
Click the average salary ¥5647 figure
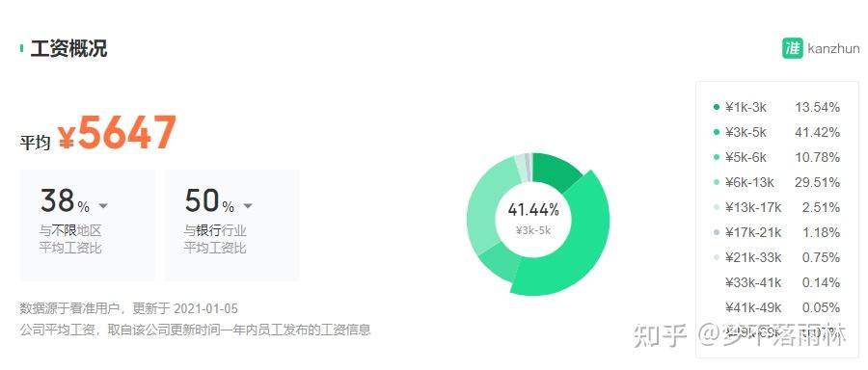click(117, 133)
